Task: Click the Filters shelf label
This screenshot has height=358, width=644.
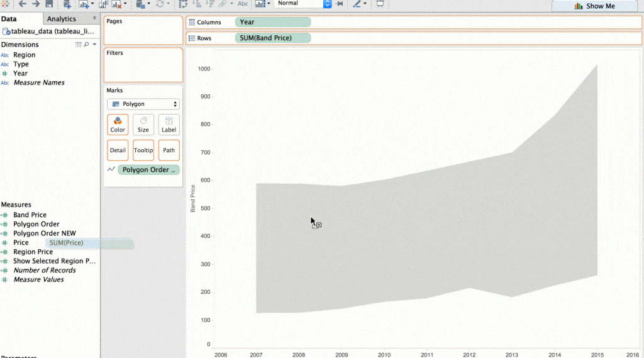Action: 114,53
